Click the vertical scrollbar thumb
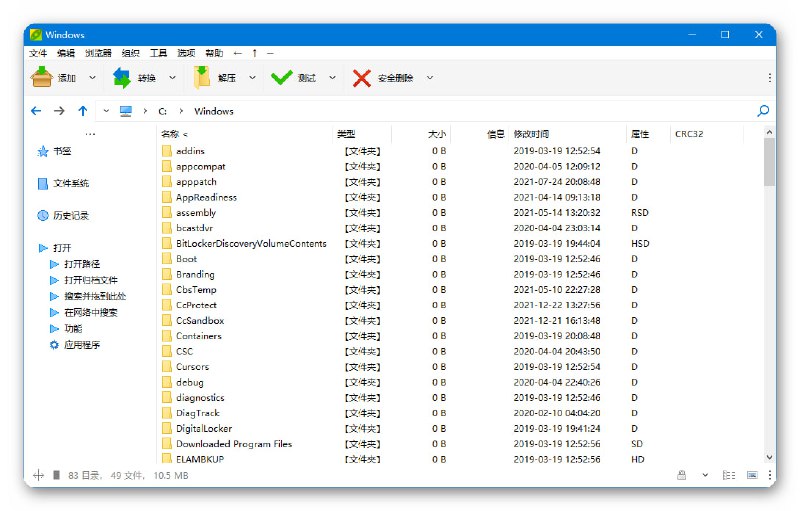This screenshot has height=511, width=800. 769,162
